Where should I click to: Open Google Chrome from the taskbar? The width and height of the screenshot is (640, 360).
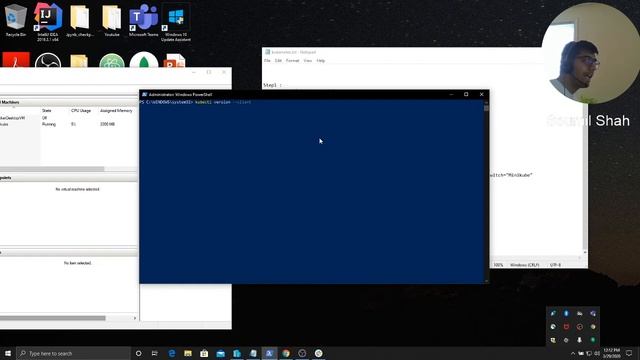[286, 353]
